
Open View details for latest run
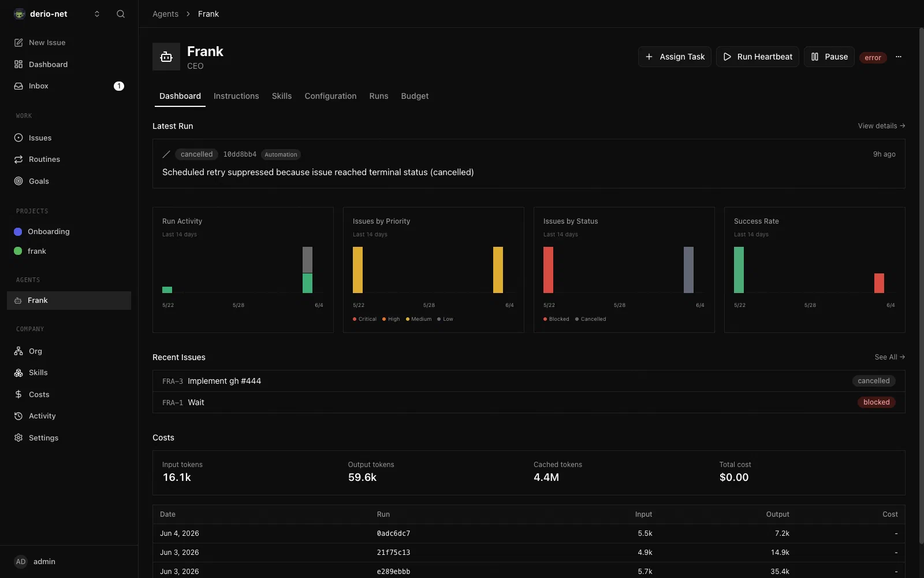click(881, 126)
